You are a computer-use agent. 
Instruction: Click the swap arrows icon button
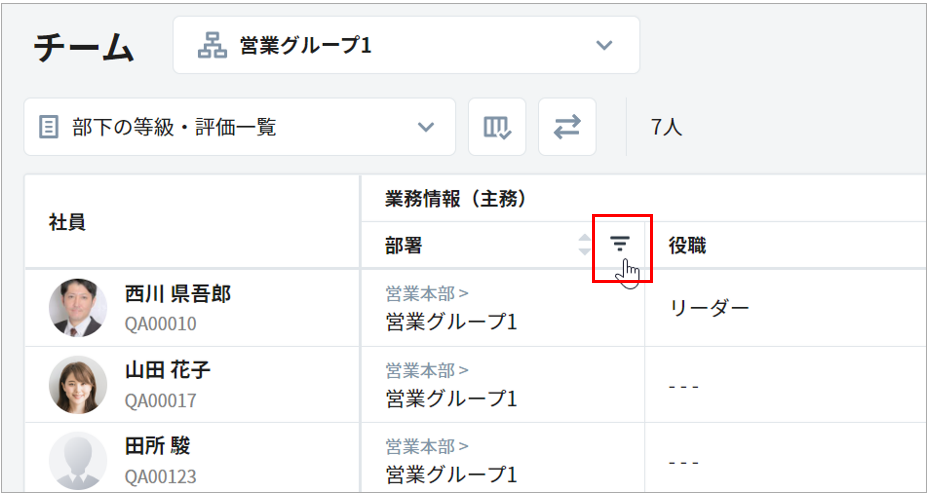click(567, 127)
